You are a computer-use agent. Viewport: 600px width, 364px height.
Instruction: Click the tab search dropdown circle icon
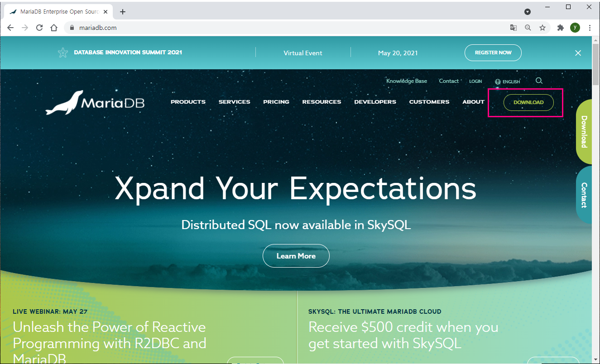point(528,12)
